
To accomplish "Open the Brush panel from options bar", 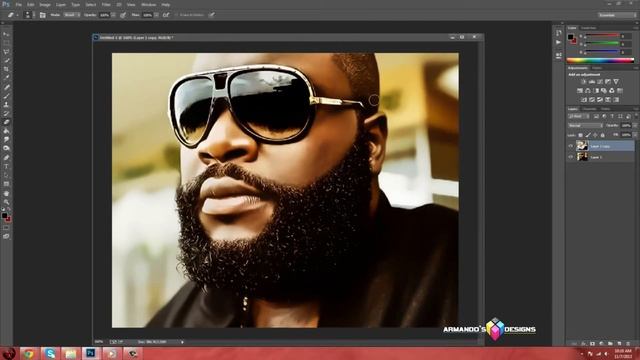I will point(42,15).
